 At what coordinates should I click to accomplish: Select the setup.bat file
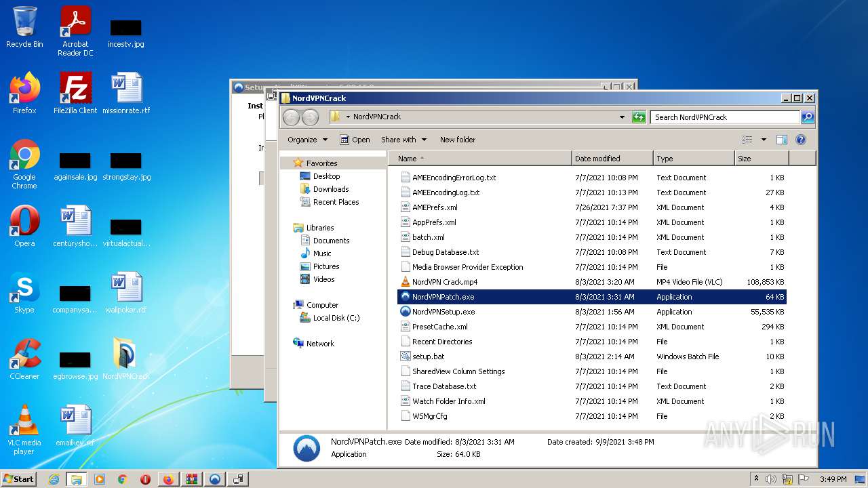[x=592, y=357]
